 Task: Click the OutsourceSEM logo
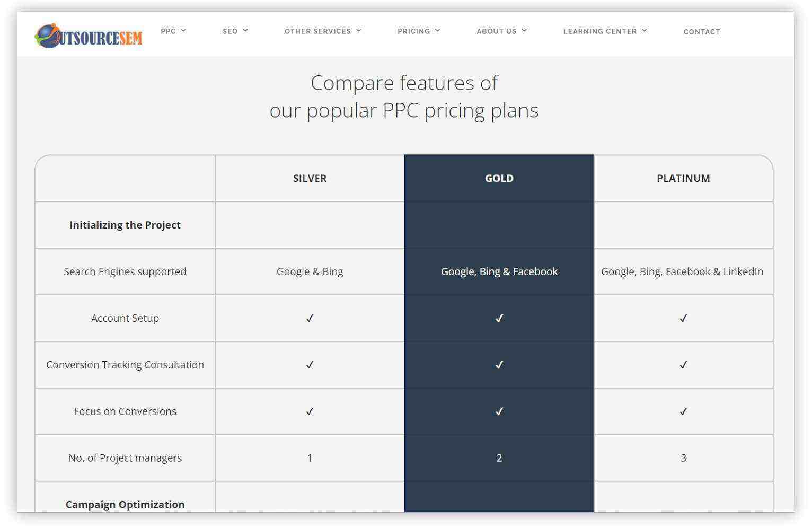89,36
